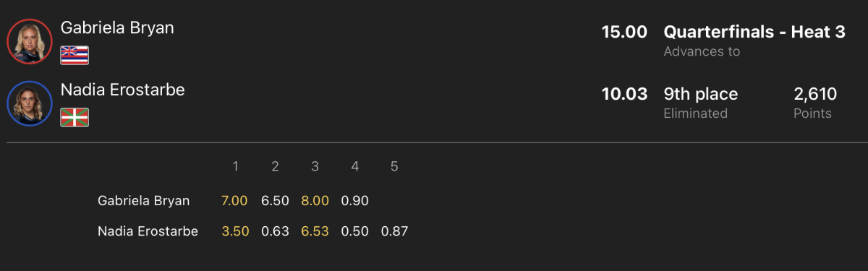Image resolution: width=868 pixels, height=271 pixels.
Task: Select Nadia Erostarbe's 6.53 wave score
Action: tap(315, 231)
